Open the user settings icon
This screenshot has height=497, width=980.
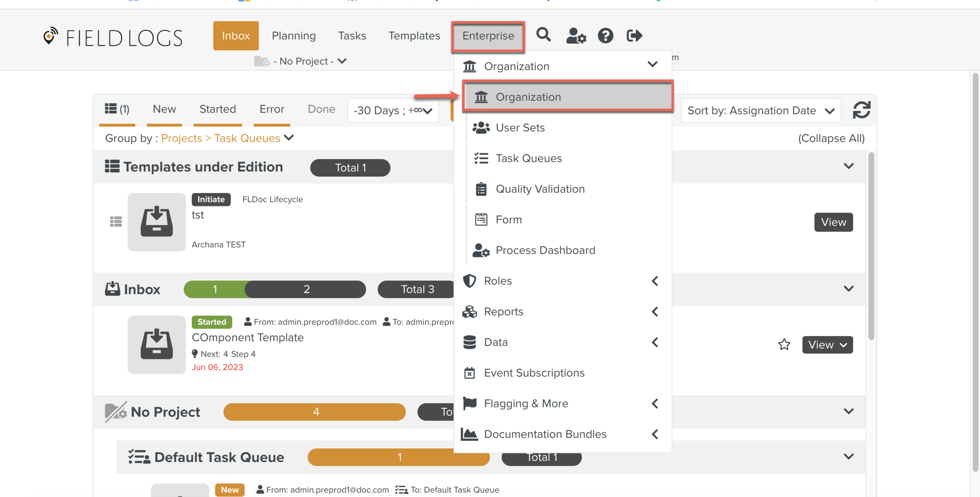click(x=576, y=36)
